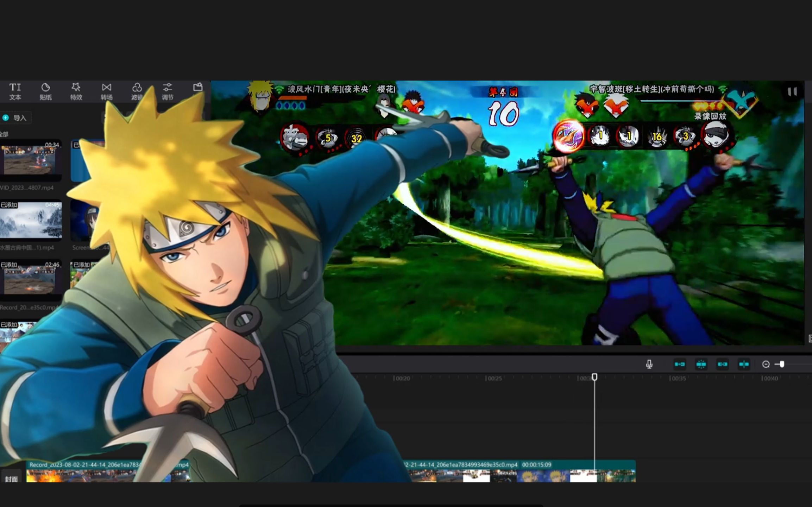Click the 导入 import button
812x507 pixels.
click(x=16, y=118)
